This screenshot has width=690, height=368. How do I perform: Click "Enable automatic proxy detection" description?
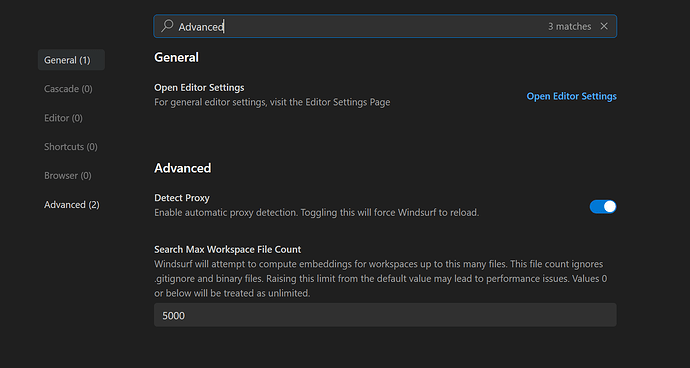(316, 213)
